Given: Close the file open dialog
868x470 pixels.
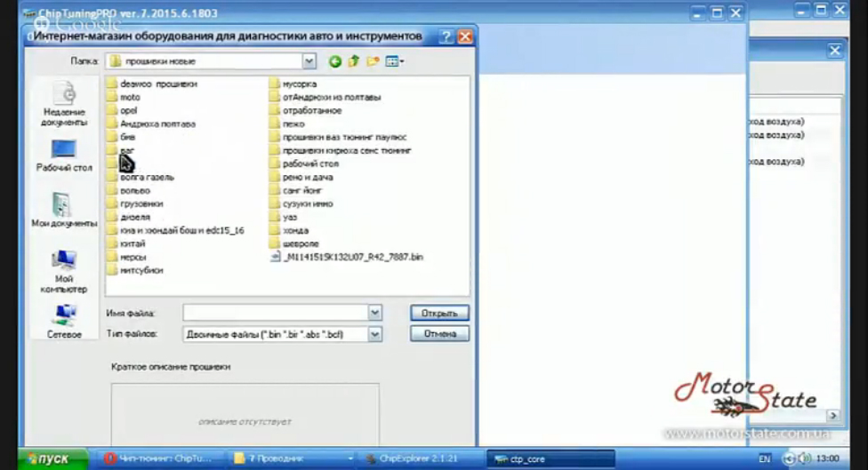Looking at the screenshot, I should 465,36.
